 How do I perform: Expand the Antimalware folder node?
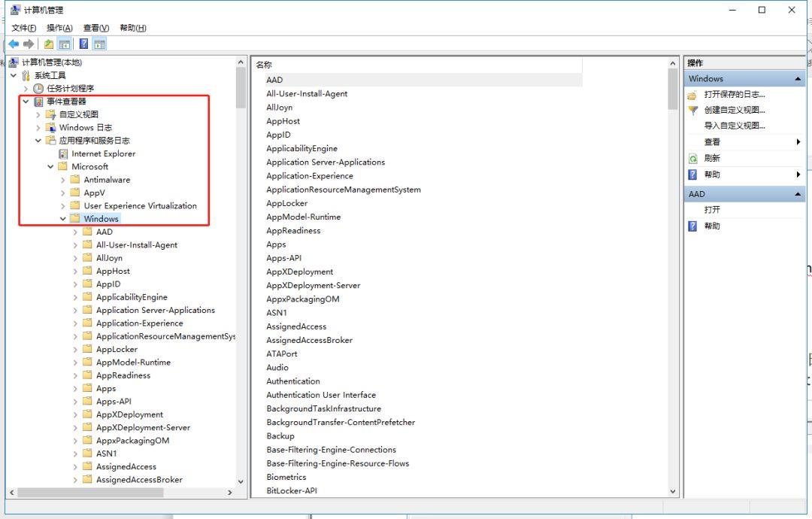62,180
